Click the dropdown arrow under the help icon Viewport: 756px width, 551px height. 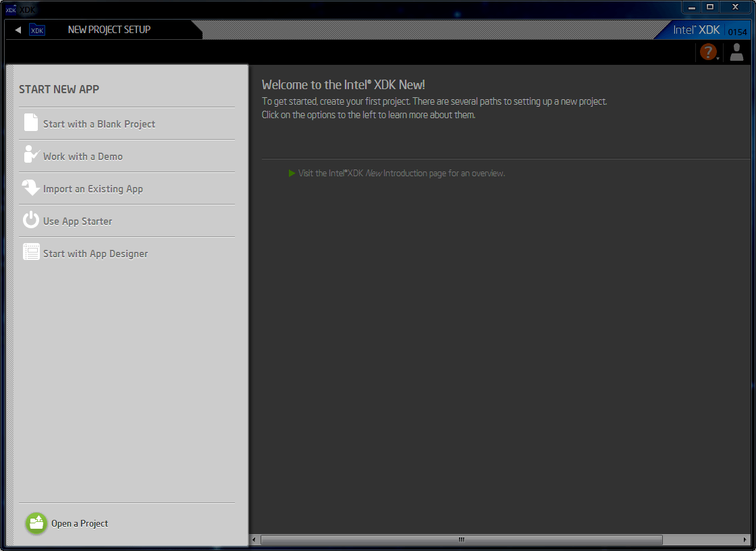click(717, 57)
